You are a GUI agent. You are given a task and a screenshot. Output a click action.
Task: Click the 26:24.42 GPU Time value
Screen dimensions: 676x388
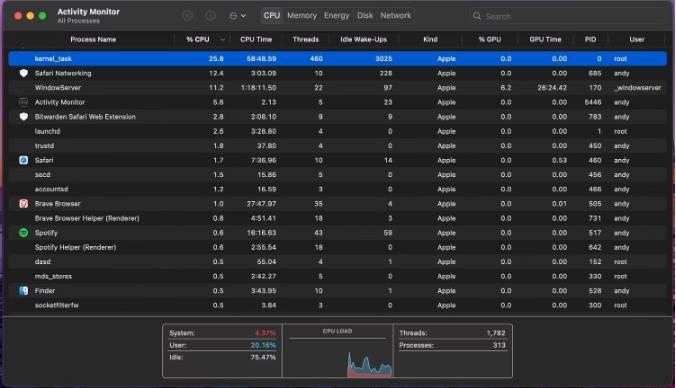(552, 88)
